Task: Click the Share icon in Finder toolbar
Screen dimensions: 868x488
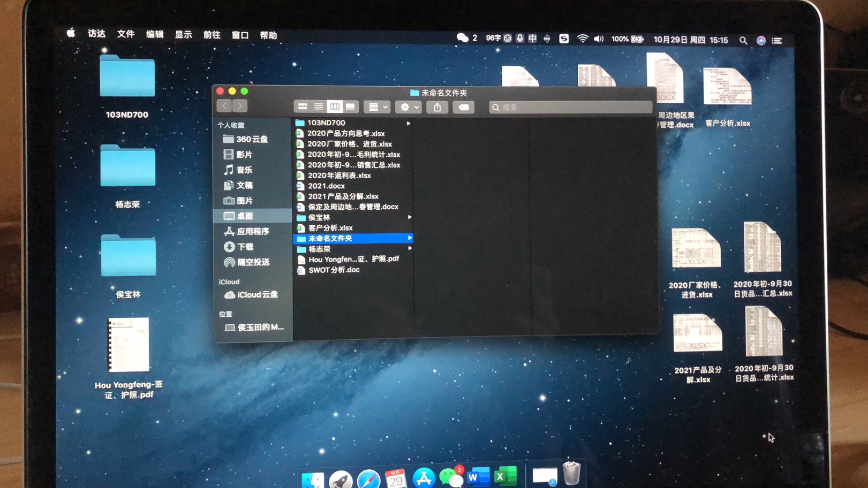Action: tap(437, 107)
